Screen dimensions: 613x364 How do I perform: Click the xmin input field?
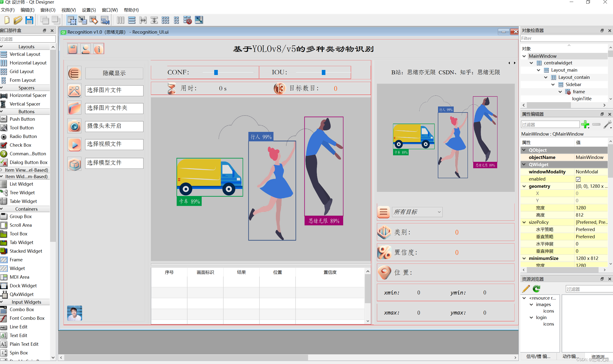[418, 292]
